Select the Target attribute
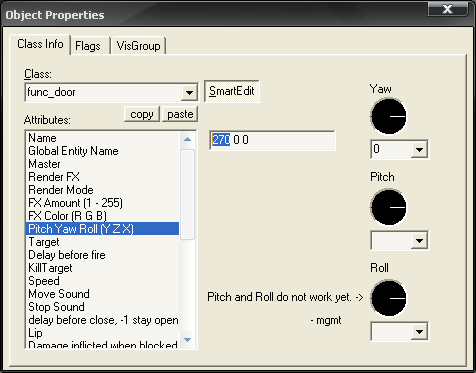 (x=103, y=242)
